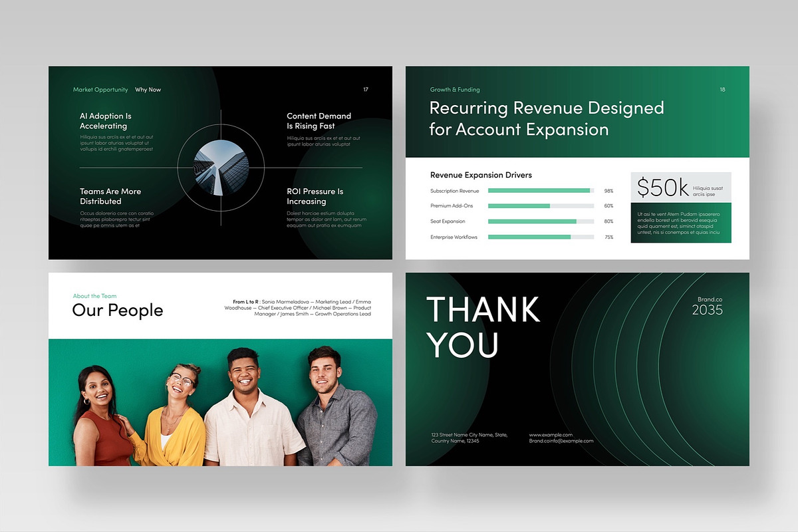Click the paragraph under "Content Demand Is Rising Fast"
Screen dimensions: 798x532
pos(323,141)
